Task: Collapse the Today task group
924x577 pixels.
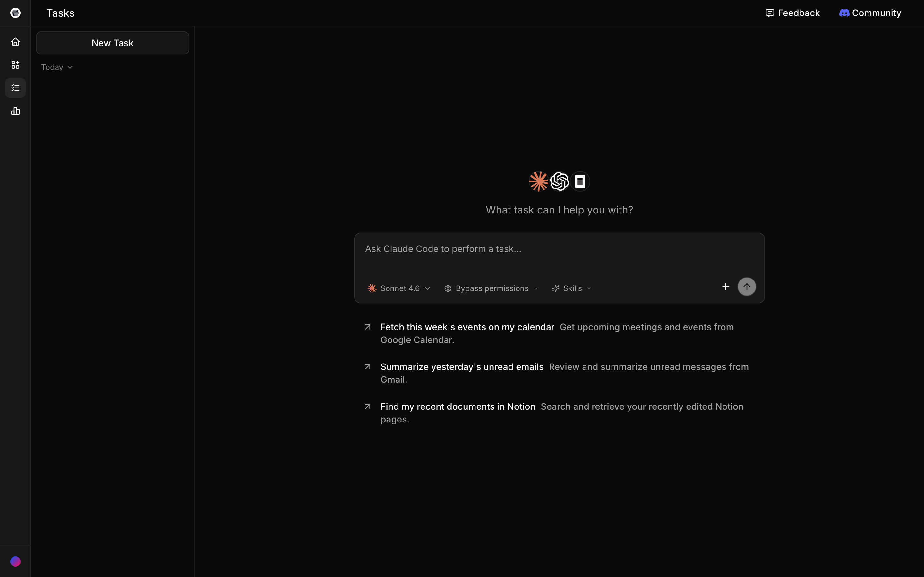Action: click(x=56, y=67)
